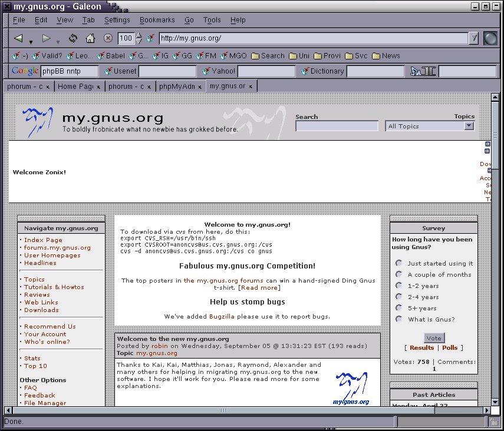Go forward using the Forward arrow

click(x=47, y=38)
